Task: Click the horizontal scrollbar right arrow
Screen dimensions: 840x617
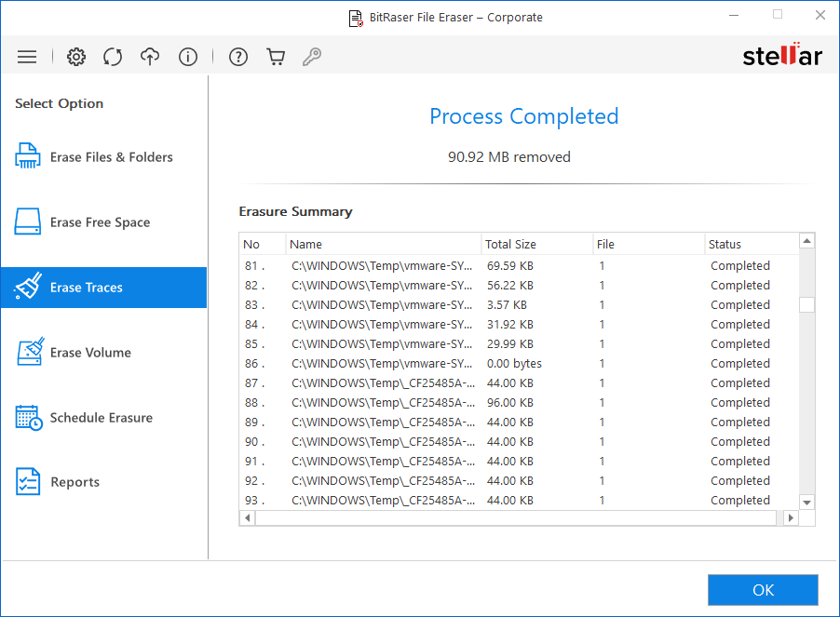Action: (791, 518)
